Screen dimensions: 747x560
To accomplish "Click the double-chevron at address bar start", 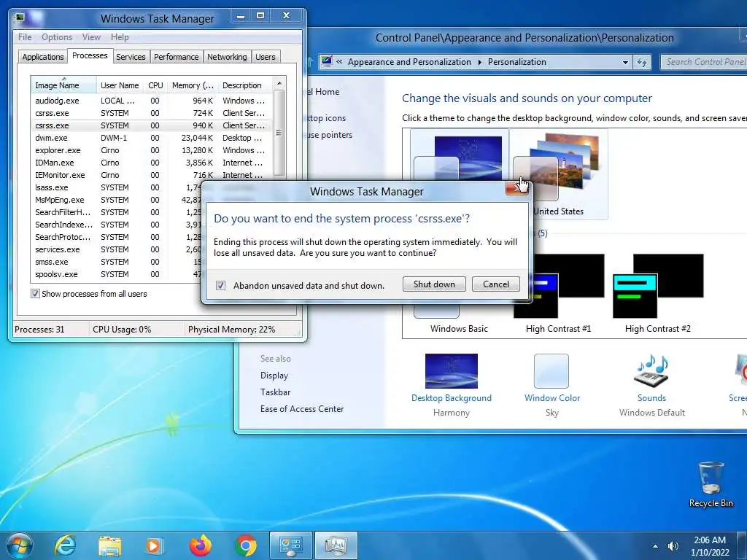I will tap(339, 62).
